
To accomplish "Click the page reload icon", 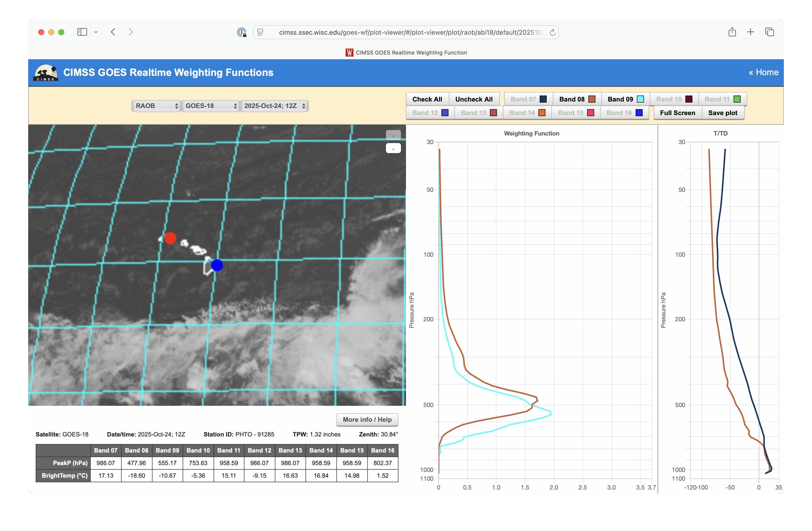I will (x=552, y=32).
